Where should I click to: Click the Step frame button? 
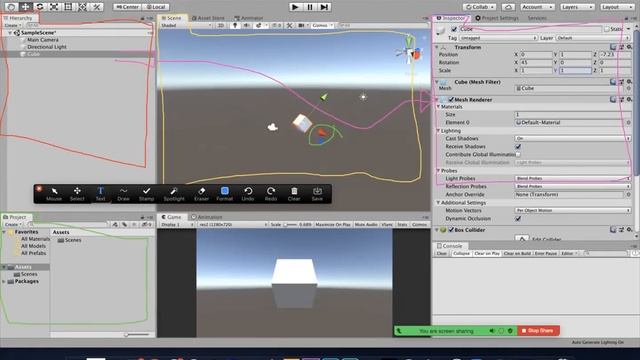click(x=324, y=7)
